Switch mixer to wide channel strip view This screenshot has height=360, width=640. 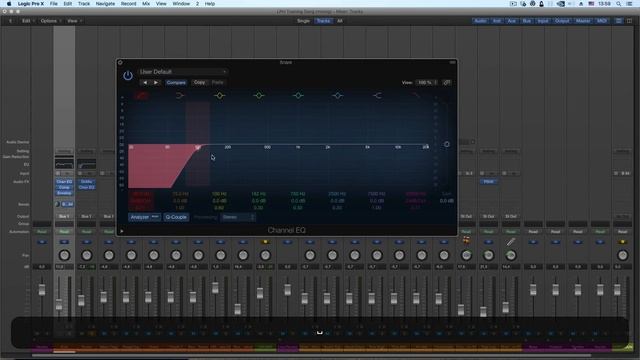pos(629,21)
